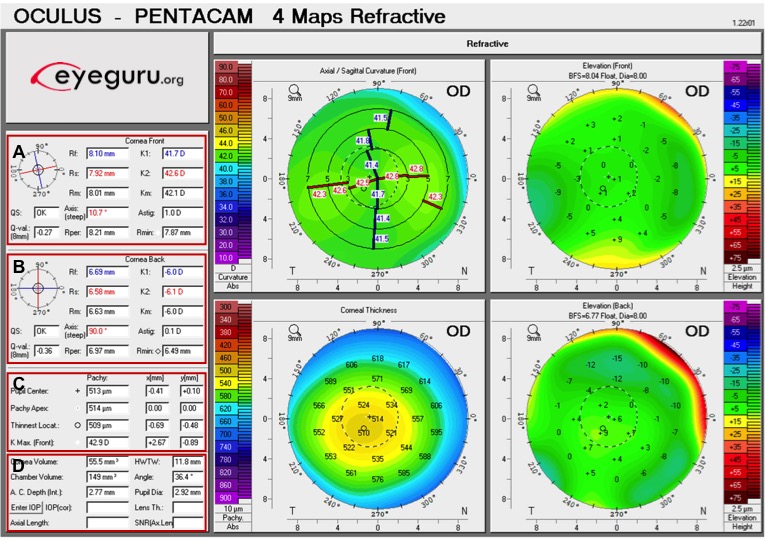Click the 50.0 swatch on curvature scale
765x541 pixels.
click(x=226, y=118)
